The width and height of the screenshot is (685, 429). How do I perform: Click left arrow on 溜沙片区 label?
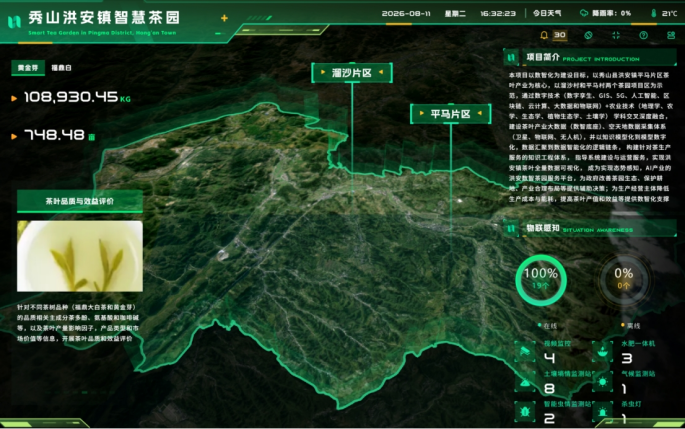pyautogui.click(x=323, y=72)
